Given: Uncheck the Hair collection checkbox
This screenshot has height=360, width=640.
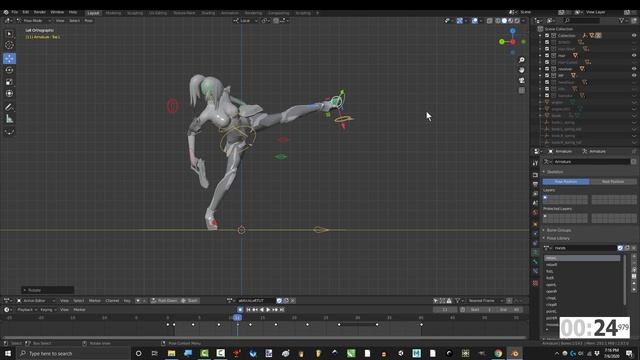Looking at the screenshot, I should 547,56.
